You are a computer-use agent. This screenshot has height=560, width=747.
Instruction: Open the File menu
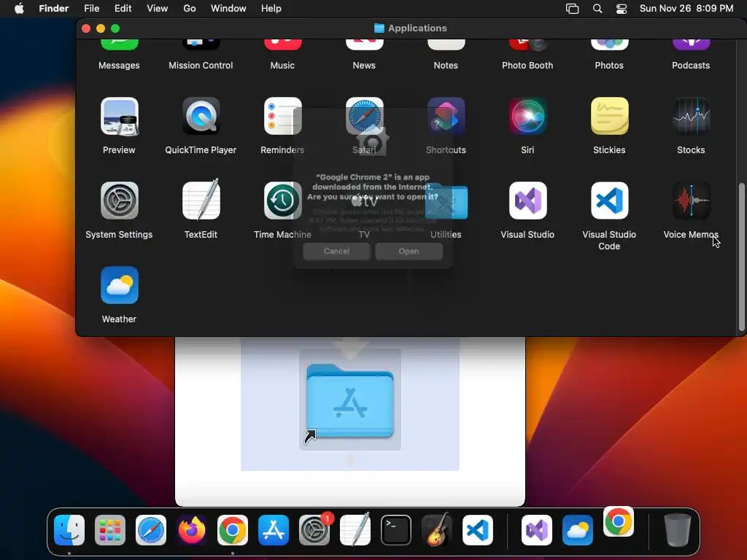91,9
